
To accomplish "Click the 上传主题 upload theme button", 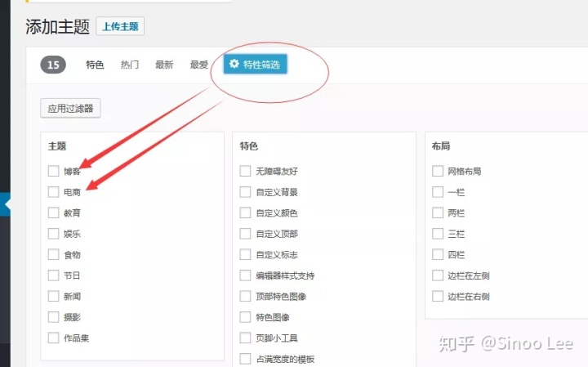I will (x=120, y=26).
